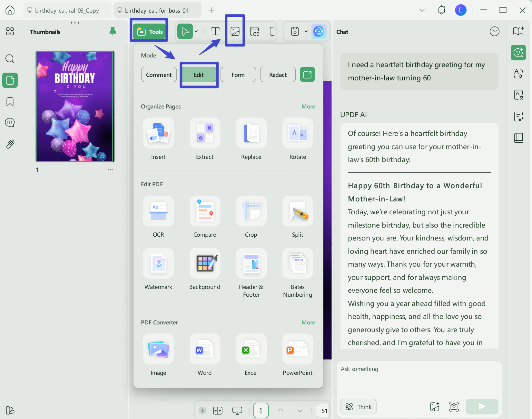Select the Crop tool icon
Image resolution: width=532 pixels, height=419 pixels.
coord(251,211)
